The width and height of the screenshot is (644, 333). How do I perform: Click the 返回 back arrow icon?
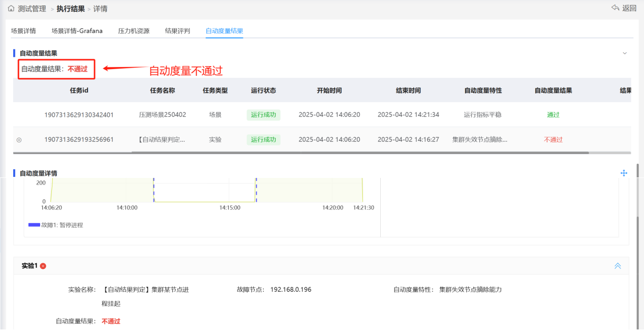(x=615, y=8)
